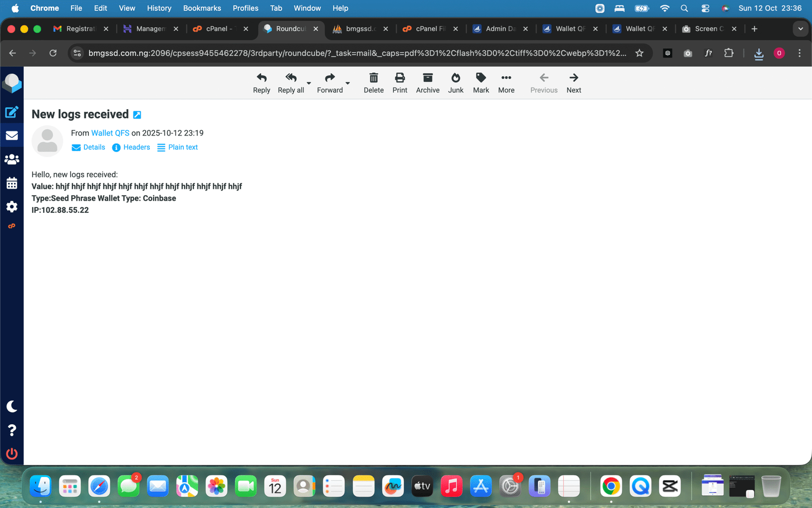Archive the open message
The image size is (812, 508).
(427, 83)
